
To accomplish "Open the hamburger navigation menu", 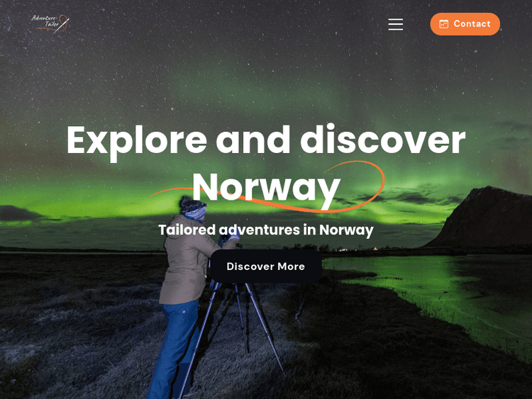I will 396,24.
